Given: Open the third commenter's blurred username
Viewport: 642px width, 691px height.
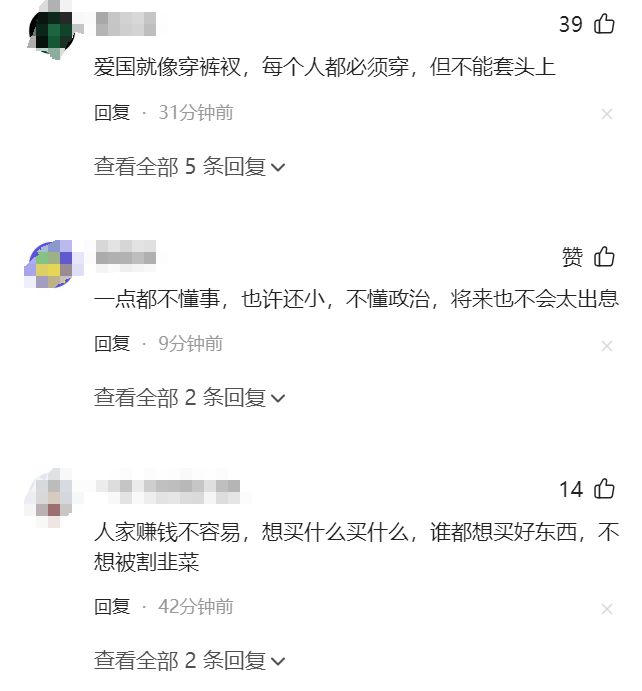Looking at the screenshot, I should pos(168,491).
